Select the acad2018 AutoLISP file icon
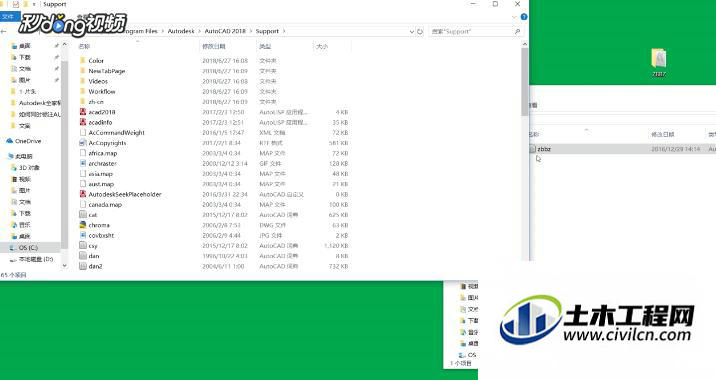The width and height of the screenshot is (716, 380). tap(83, 112)
